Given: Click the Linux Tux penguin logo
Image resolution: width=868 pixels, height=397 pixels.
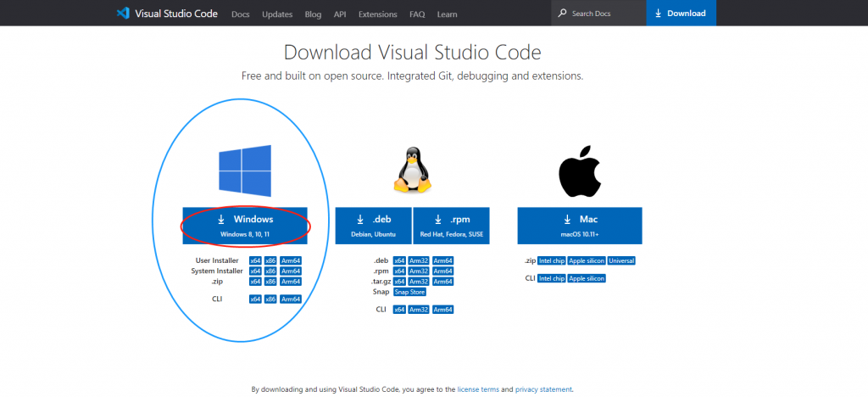Looking at the screenshot, I should (412, 170).
